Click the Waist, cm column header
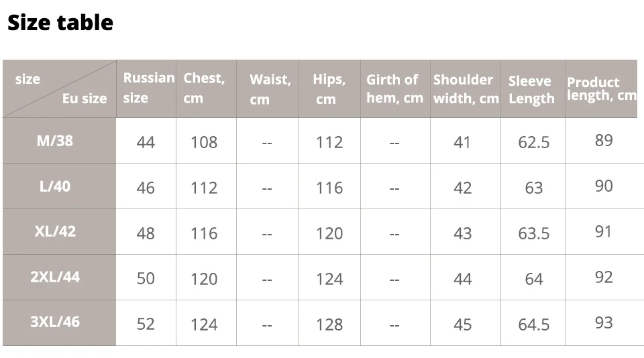The image size is (644, 358). click(270, 89)
